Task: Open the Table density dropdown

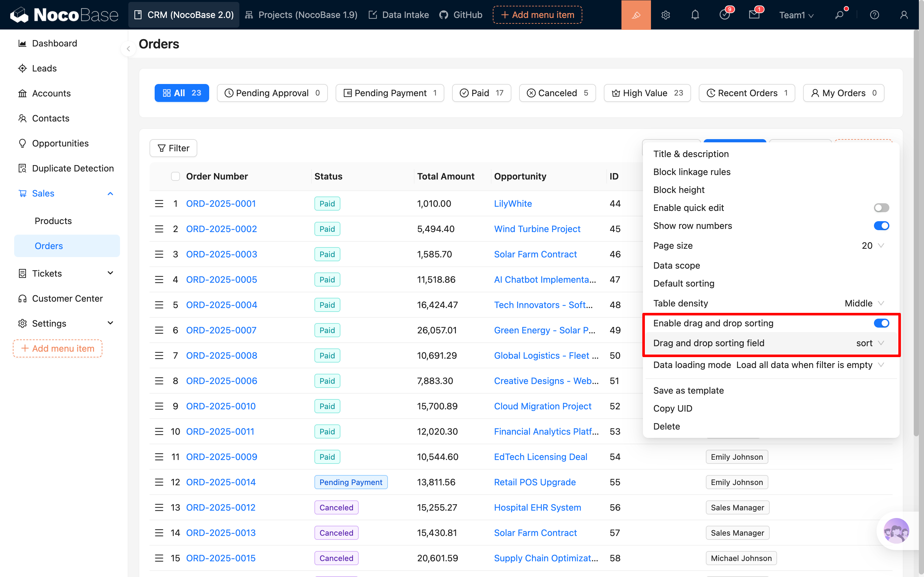Action: click(x=864, y=303)
